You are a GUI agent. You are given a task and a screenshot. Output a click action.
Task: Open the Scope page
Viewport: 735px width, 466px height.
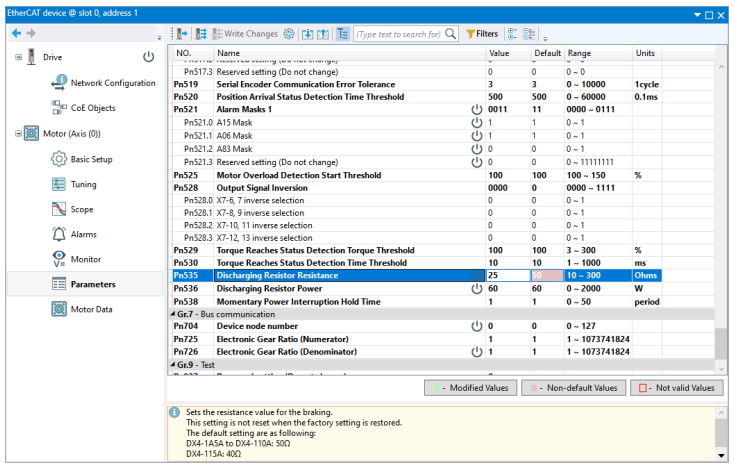coord(82,209)
